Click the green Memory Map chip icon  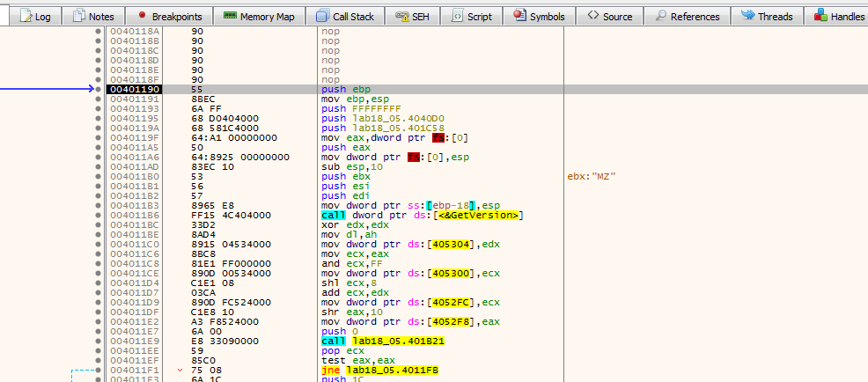pos(230,16)
